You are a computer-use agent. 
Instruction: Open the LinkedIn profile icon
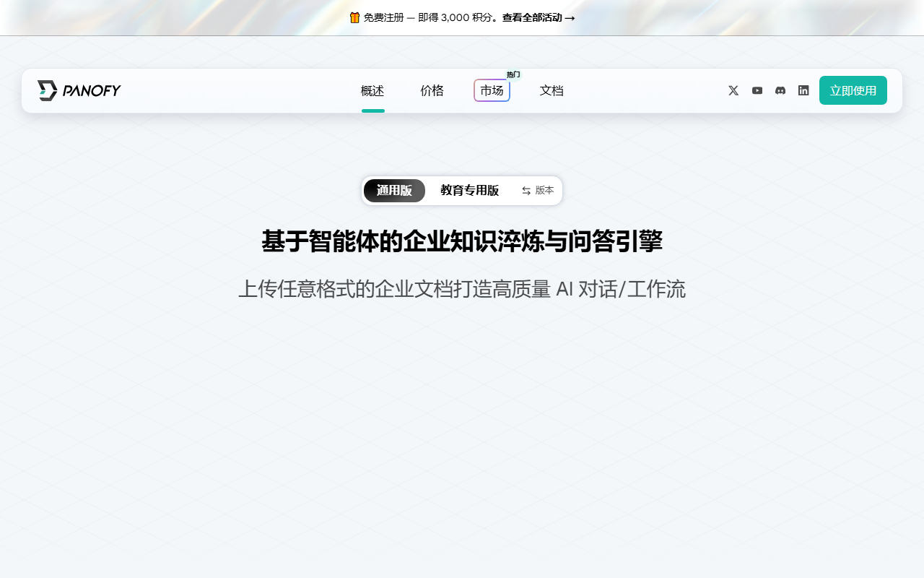click(x=803, y=90)
